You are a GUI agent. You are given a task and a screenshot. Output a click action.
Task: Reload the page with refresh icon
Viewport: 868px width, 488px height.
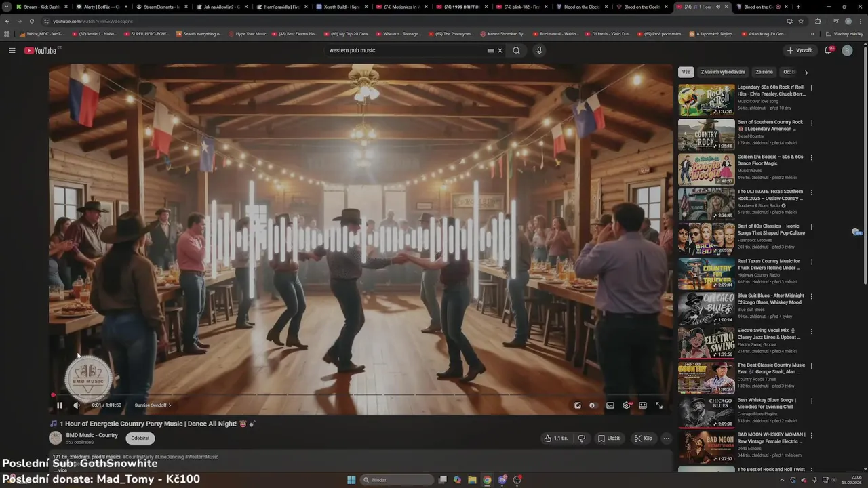(x=31, y=21)
